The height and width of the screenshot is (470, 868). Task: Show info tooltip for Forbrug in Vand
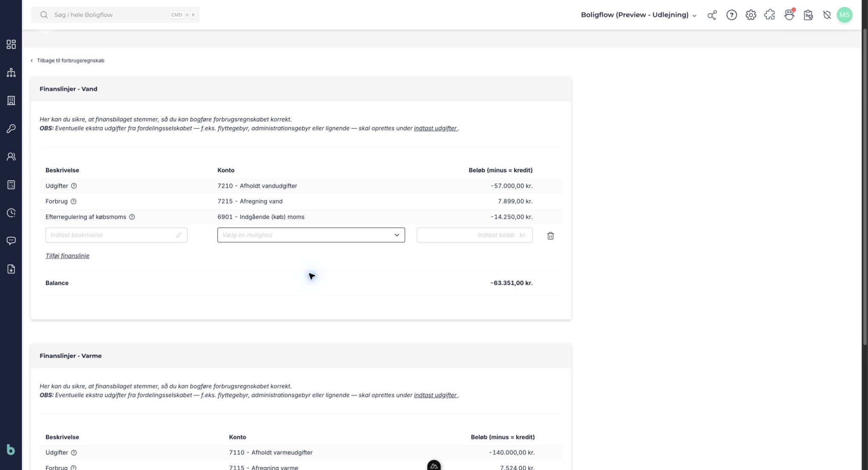[x=74, y=201]
